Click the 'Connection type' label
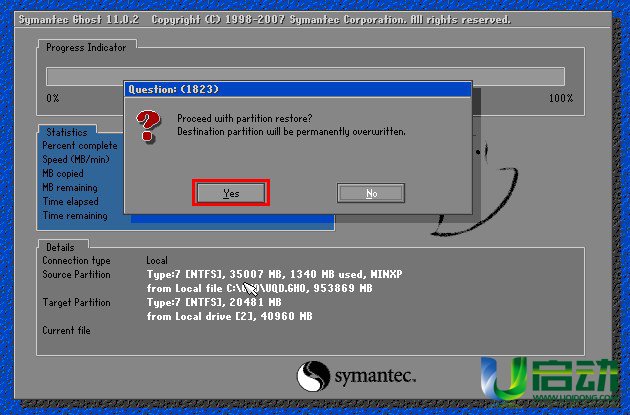The width and height of the screenshot is (630, 415). pyautogui.click(x=76, y=260)
